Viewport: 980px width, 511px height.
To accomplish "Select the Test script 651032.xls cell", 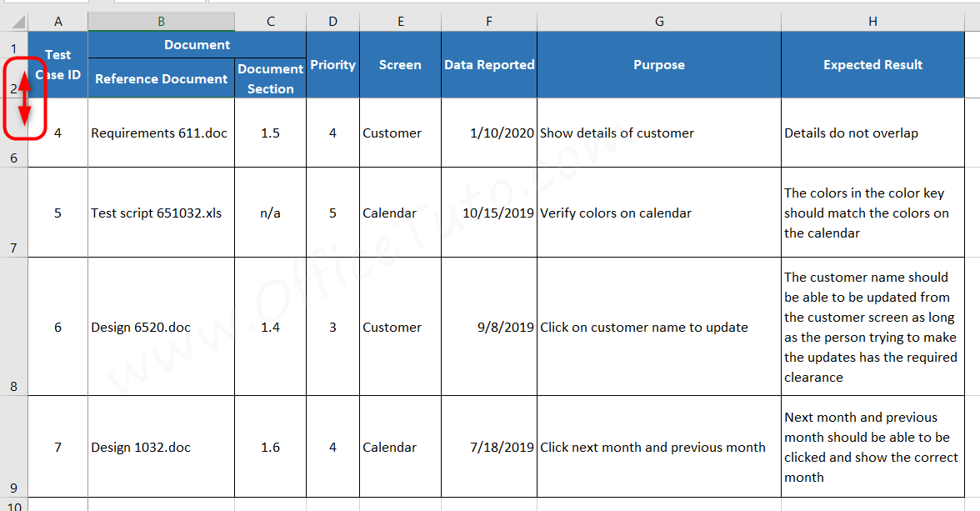I will pyautogui.click(x=162, y=213).
